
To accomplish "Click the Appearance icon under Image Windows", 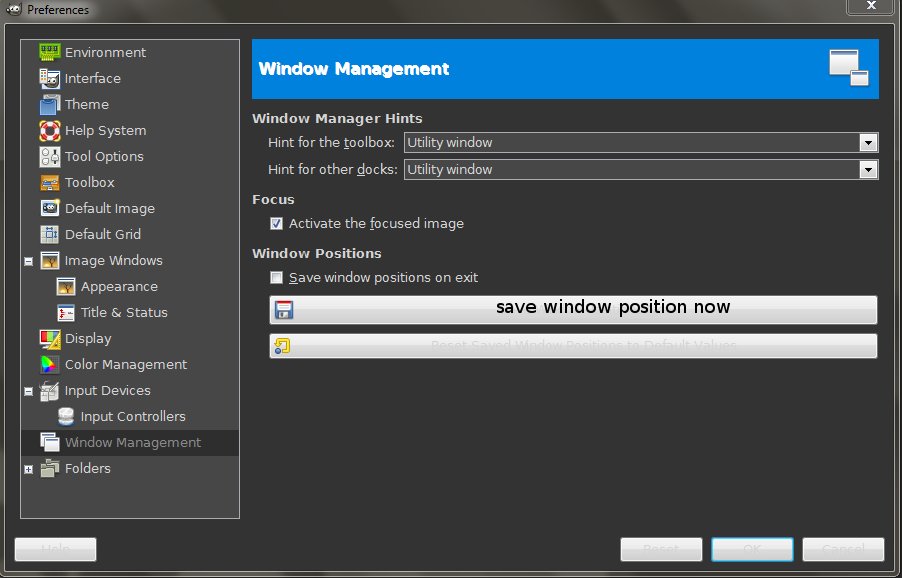I will [x=65, y=286].
